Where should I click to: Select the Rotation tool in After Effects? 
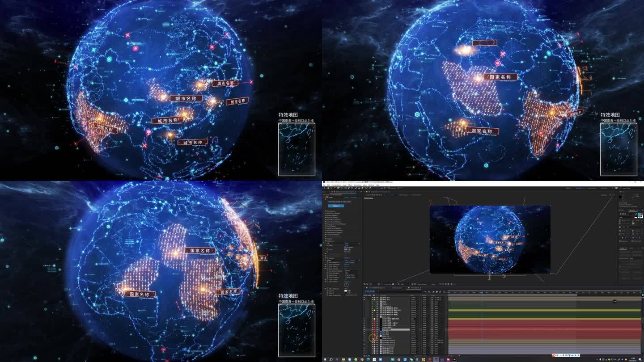pos(335,188)
